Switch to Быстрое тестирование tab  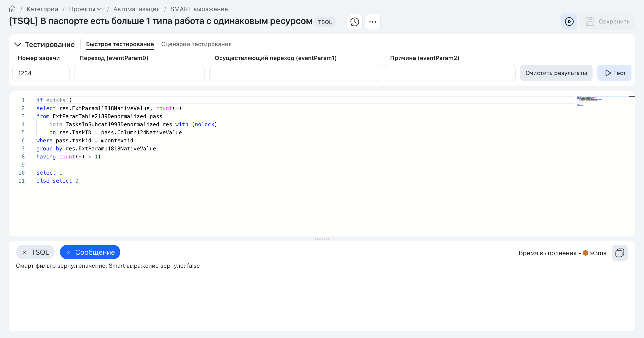click(120, 44)
